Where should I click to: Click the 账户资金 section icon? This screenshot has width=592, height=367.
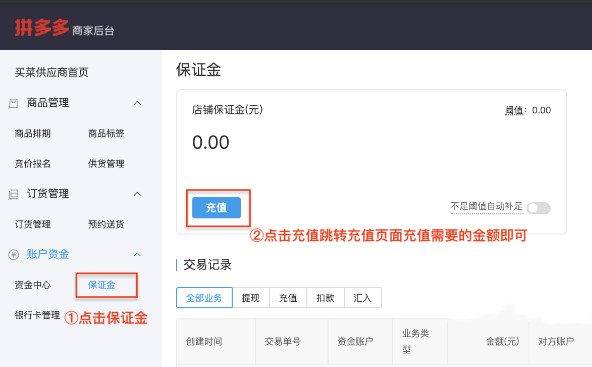pyautogui.click(x=14, y=254)
